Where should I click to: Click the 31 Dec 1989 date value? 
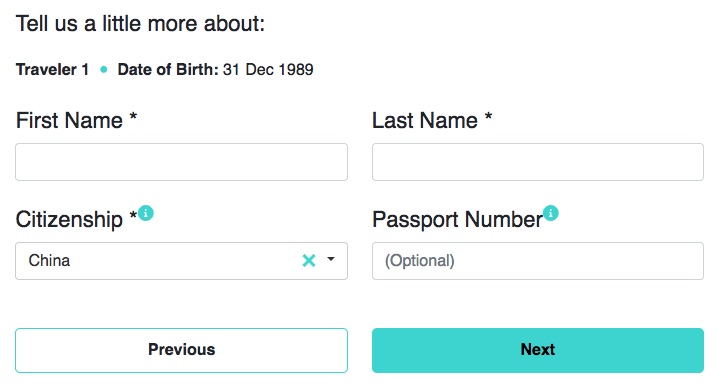(268, 69)
